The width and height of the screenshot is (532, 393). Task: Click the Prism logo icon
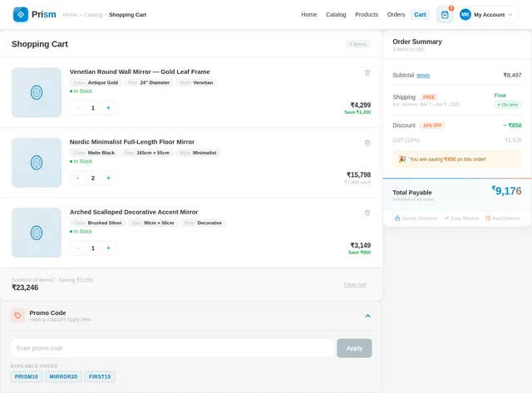(21, 14)
